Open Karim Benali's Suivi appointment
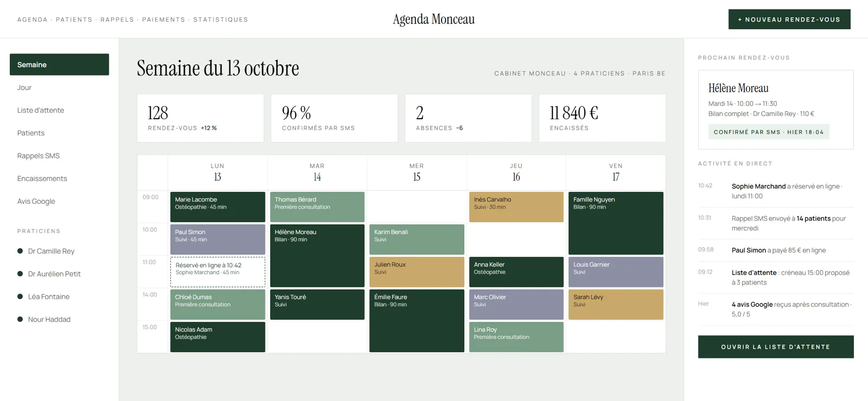 (x=417, y=240)
